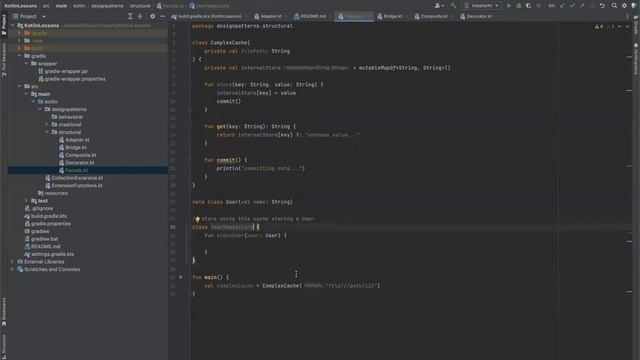This screenshot has height=360, width=640.
Task: Click the run gutter arrow beside fun main()
Action: (181, 277)
